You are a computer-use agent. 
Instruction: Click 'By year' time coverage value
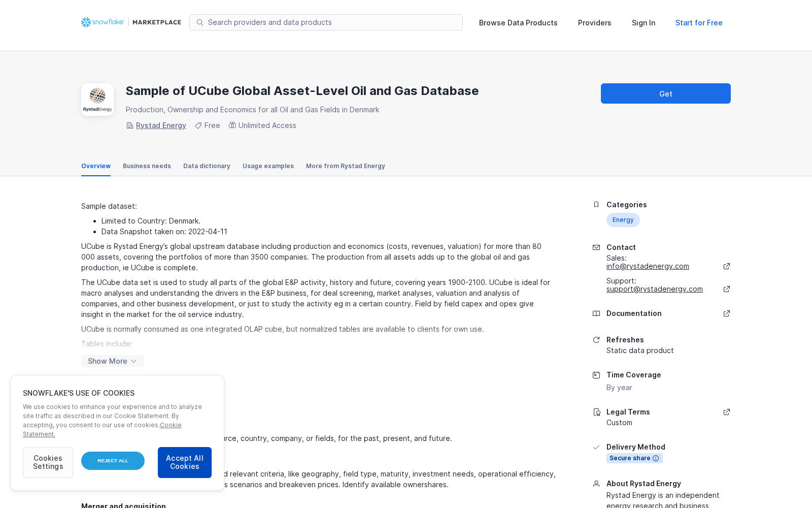619,388
